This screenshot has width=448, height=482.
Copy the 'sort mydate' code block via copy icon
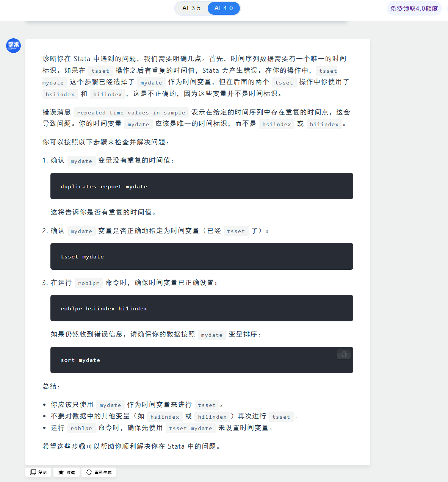[x=344, y=354]
